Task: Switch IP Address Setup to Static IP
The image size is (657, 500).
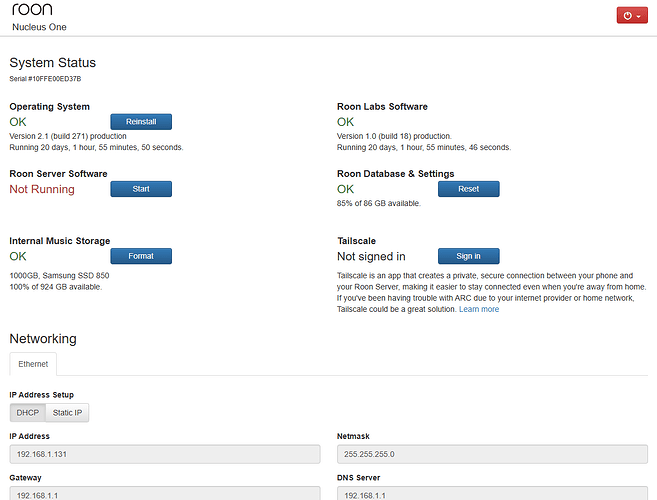Action: click(x=67, y=412)
